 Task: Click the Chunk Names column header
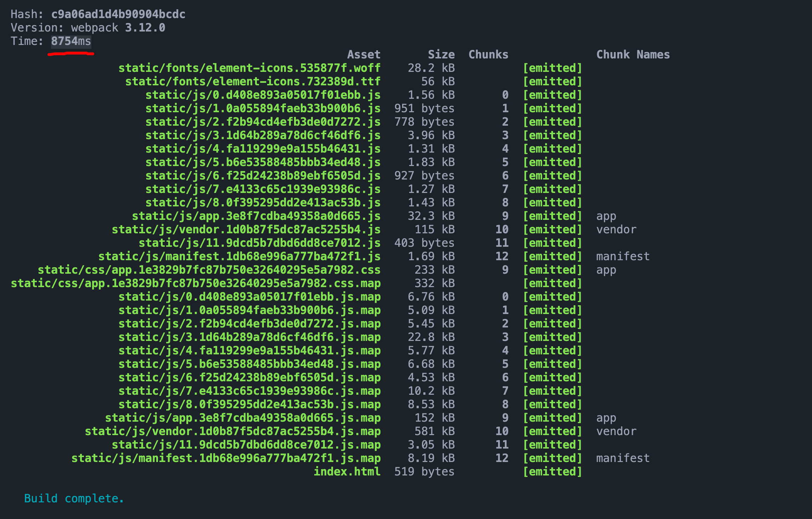[633, 55]
